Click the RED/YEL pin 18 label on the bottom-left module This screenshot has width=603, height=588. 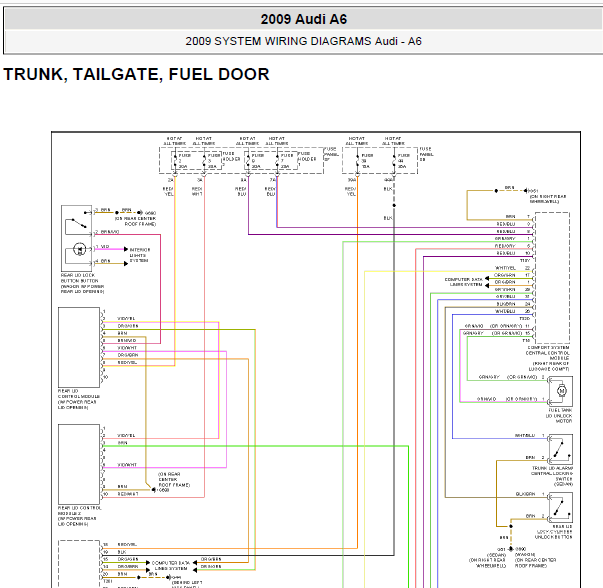[x=127, y=545]
